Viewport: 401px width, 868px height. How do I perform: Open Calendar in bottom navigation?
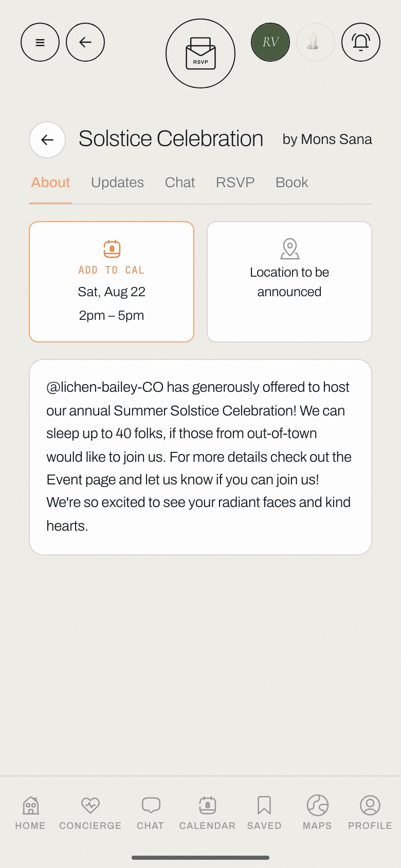pos(207,812)
